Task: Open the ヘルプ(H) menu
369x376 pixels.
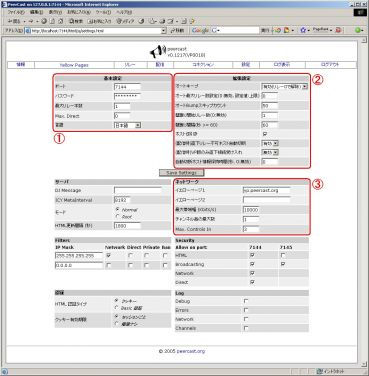Action: tap(124, 12)
